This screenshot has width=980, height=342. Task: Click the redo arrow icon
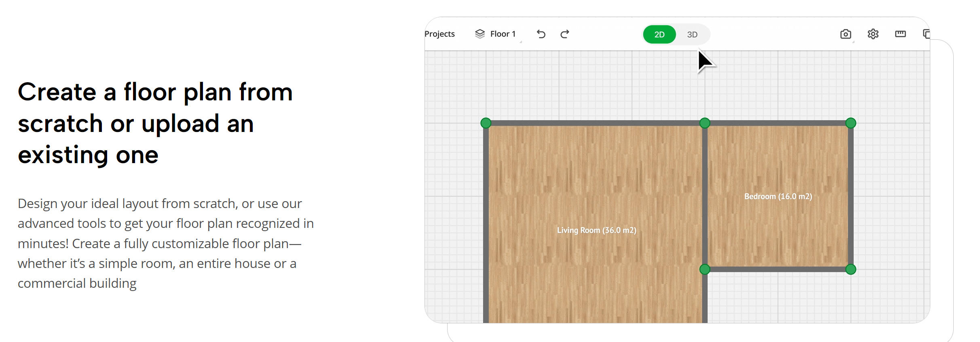(x=565, y=34)
